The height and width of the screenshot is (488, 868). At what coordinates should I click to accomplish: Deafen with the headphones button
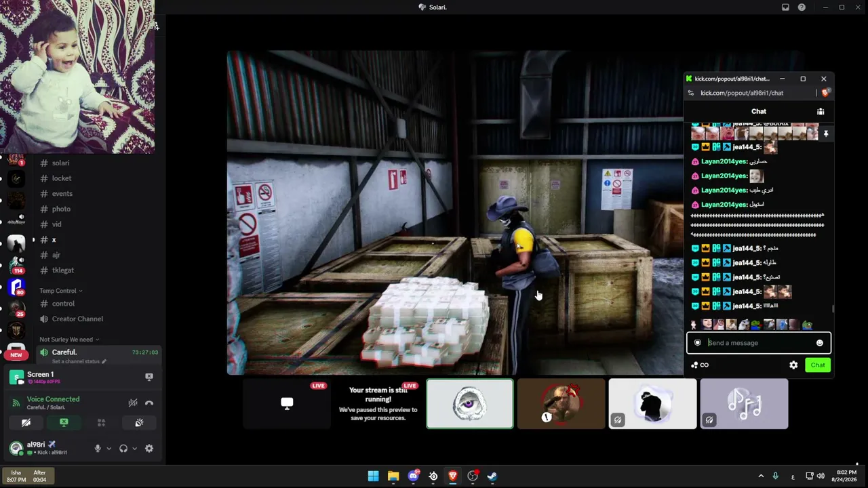coord(123,448)
